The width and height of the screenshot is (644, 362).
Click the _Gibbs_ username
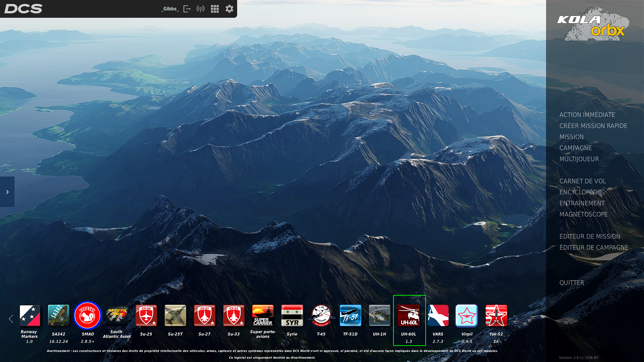(170, 9)
